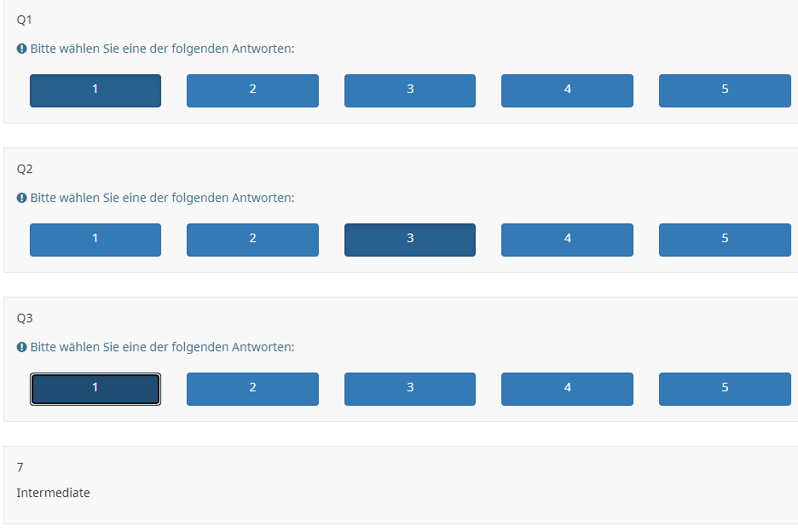Click the Q2 question label
Viewport: 798px width, 532px height.
click(x=25, y=169)
